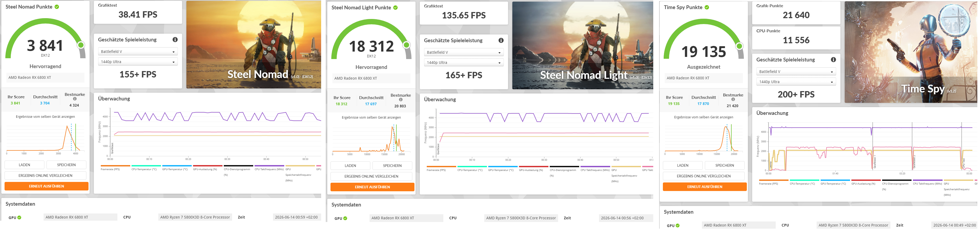Click the Steel Nomad benchmark thumbnail image
Image resolution: width=980 pixels, height=230 pixels.
tap(253, 45)
